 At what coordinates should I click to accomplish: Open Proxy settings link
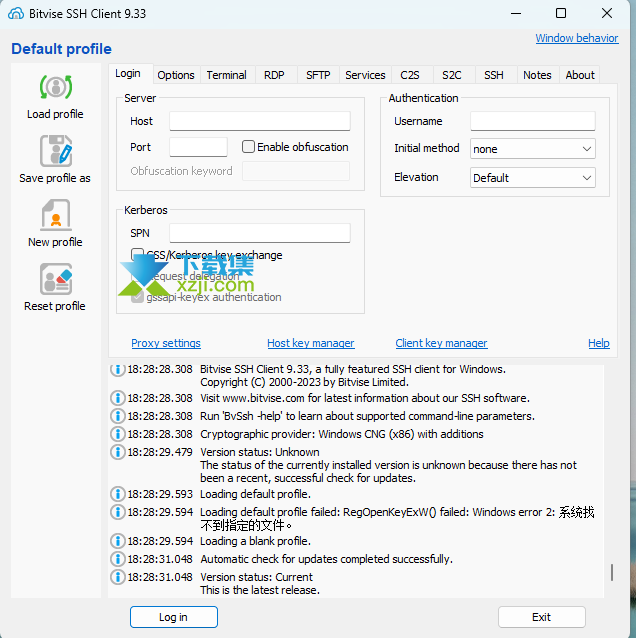(166, 343)
